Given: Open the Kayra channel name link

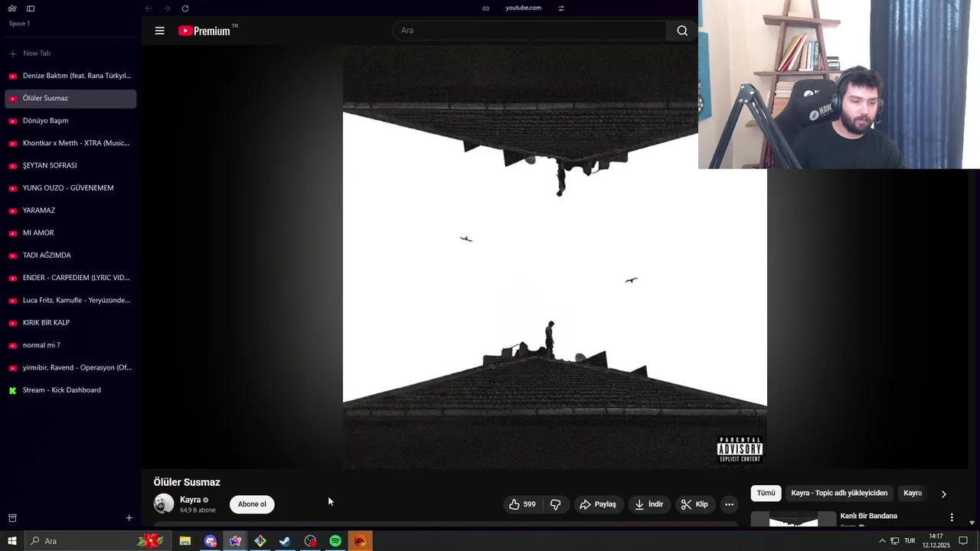Looking at the screenshot, I should click(190, 500).
